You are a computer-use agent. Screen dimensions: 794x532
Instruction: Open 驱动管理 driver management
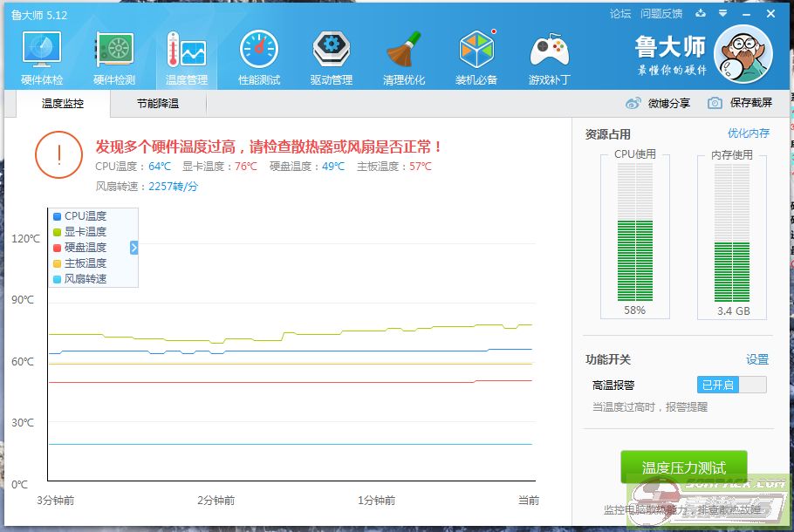click(332, 58)
